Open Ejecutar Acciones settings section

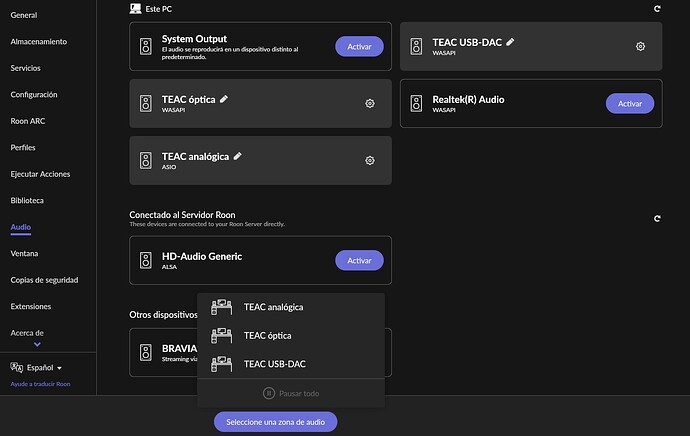click(x=40, y=174)
